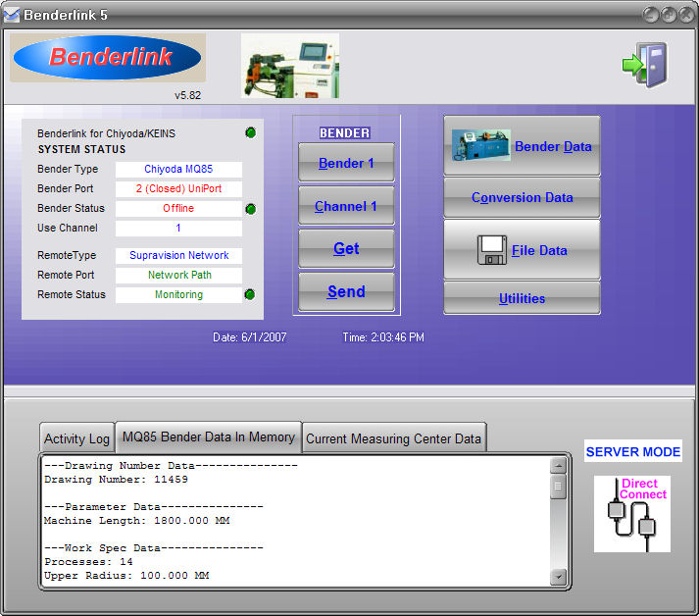Image resolution: width=699 pixels, height=616 pixels.
Task: Click the scroll down arrow in data panel
Action: (x=558, y=578)
